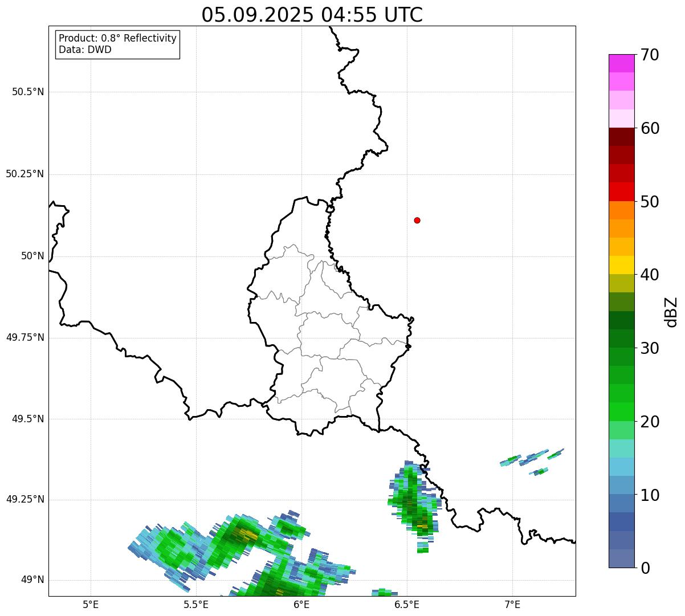Click the bright red colorbar segment above 50
The height and width of the screenshot is (616, 685).
[622, 192]
